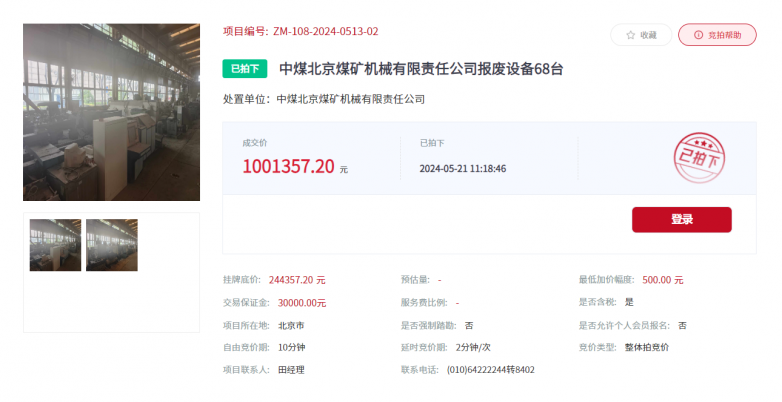
Task: Click the 是否强制踏勘 value 否
Action: 469,326
